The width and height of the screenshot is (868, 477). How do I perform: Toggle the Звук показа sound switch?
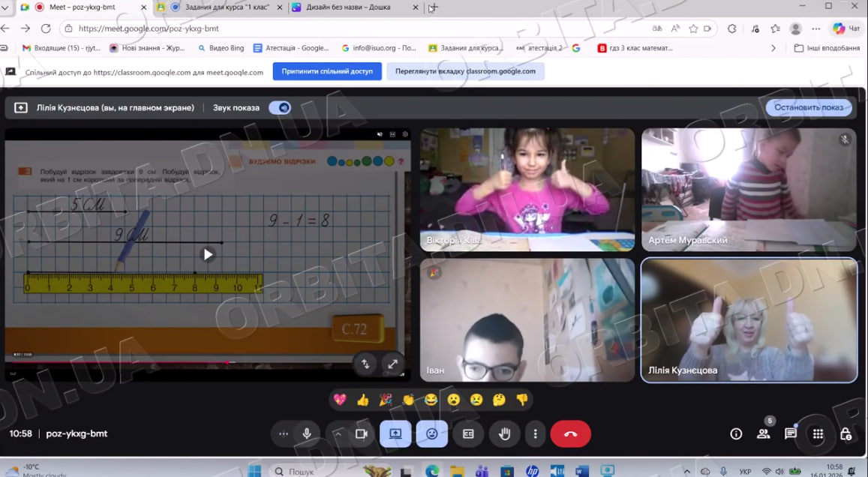[280, 108]
